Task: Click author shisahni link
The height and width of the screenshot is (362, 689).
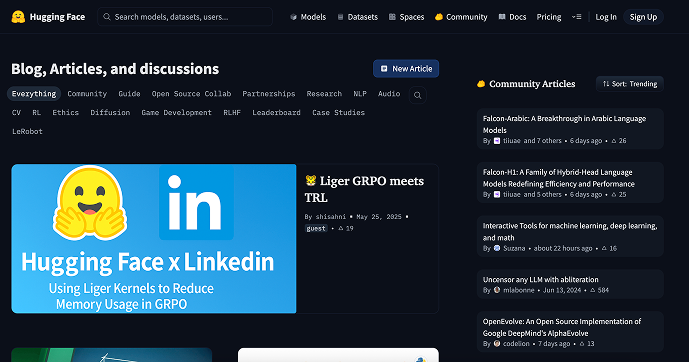Action: click(x=330, y=217)
